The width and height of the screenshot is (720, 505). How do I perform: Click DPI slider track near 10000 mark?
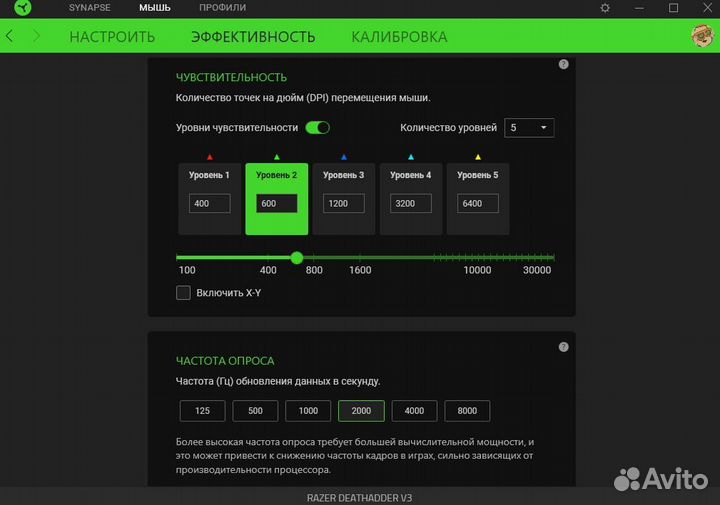point(477,258)
